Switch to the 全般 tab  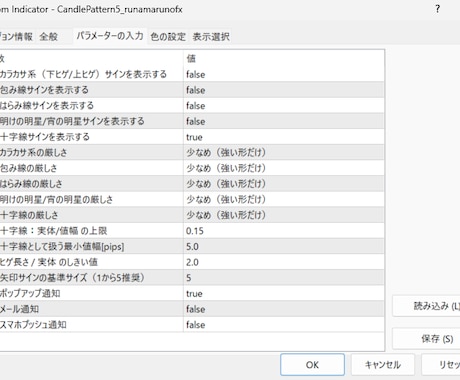point(49,37)
